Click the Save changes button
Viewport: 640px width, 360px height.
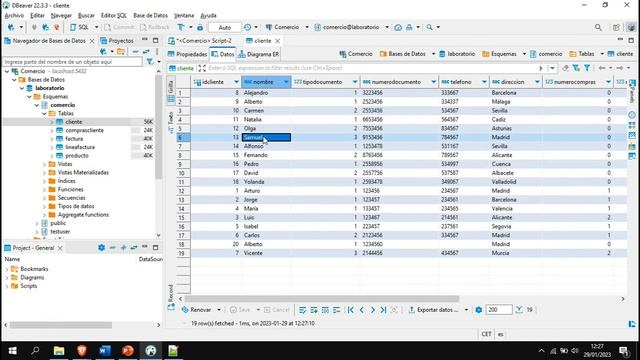pyautogui.click(x=240, y=310)
